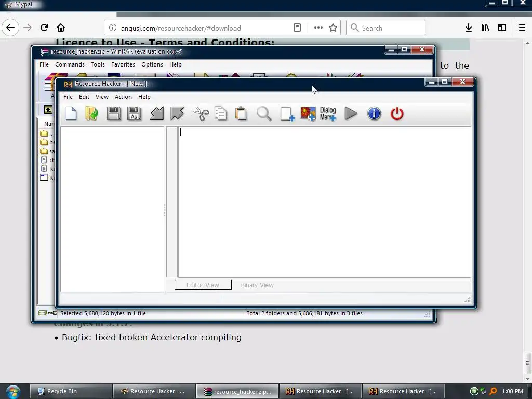Viewport: 532px width, 399px height.
Task: Click the empty resource tree pane
Action: click(112, 209)
